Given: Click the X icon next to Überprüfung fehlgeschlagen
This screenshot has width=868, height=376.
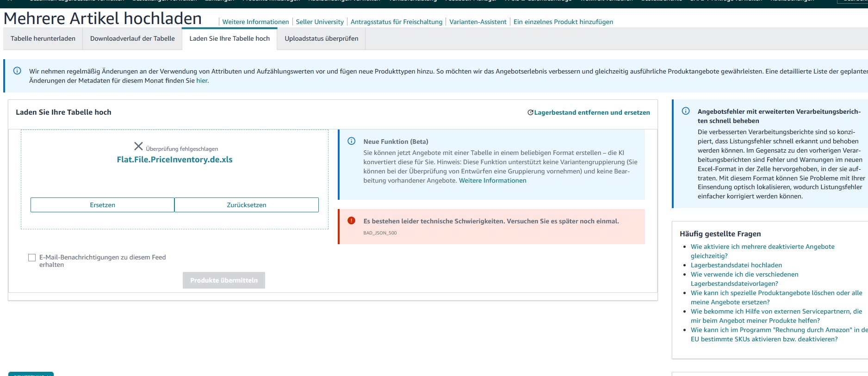Looking at the screenshot, I should (138, 146).
